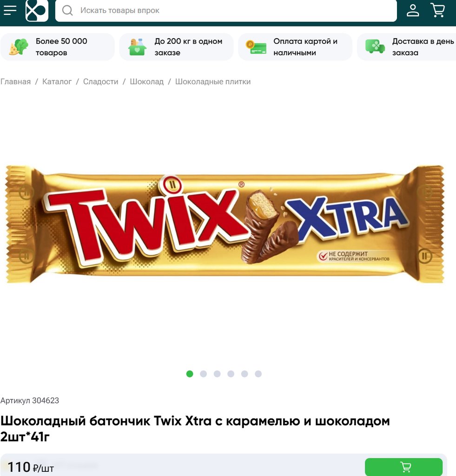Open the hamburger menu icon
Screen dimensions: 456x476
point(10,10)
